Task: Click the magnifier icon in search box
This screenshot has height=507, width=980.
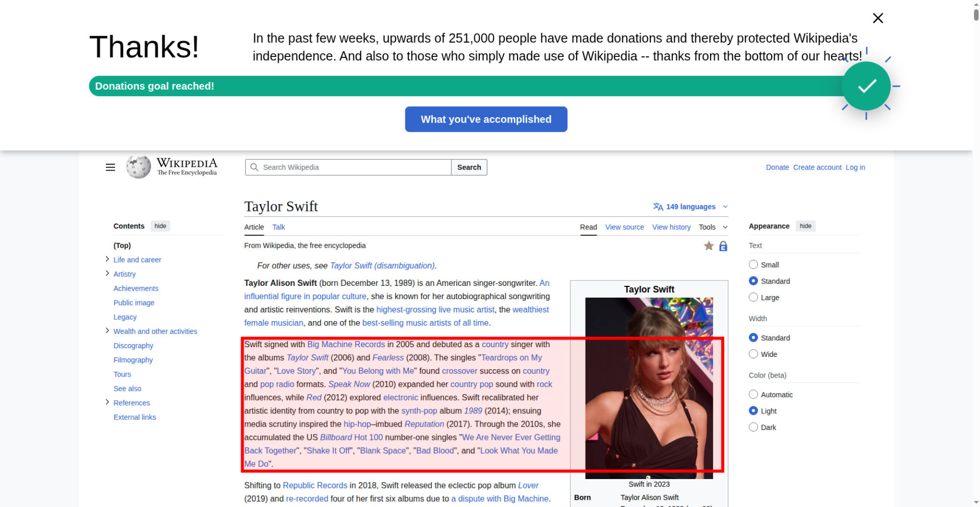Action: (x=254, y=167)
